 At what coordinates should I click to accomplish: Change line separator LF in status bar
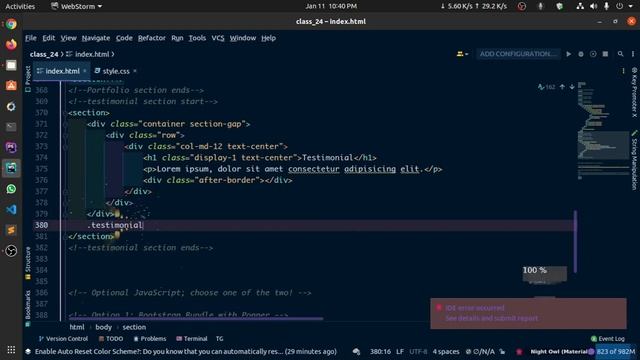click(400, 351)
